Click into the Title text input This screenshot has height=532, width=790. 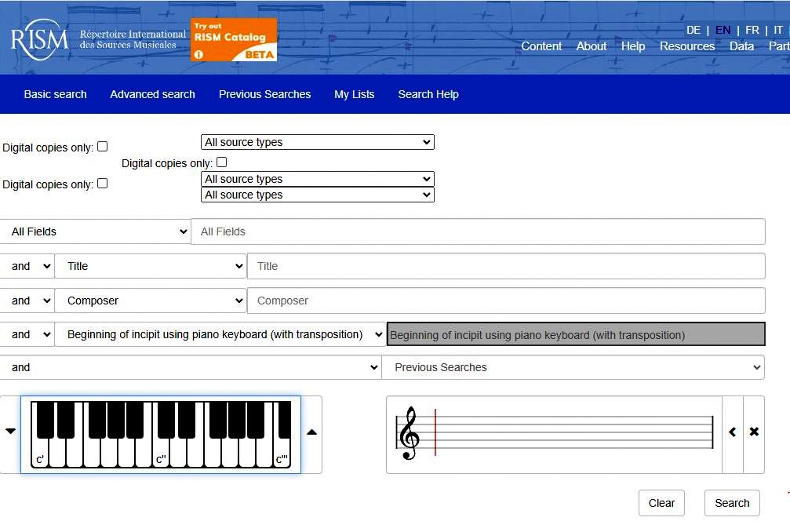pos(505,266)
